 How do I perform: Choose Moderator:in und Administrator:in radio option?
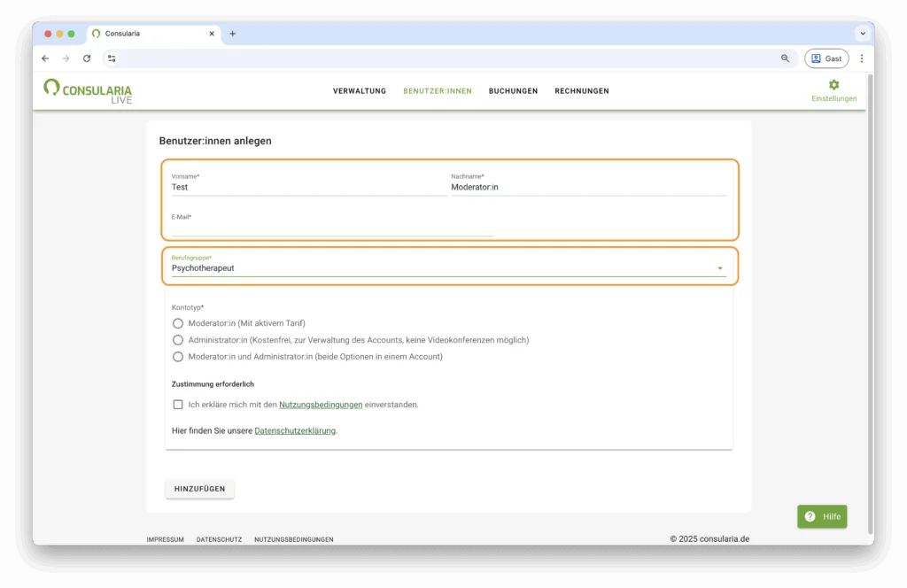[178, 357]
